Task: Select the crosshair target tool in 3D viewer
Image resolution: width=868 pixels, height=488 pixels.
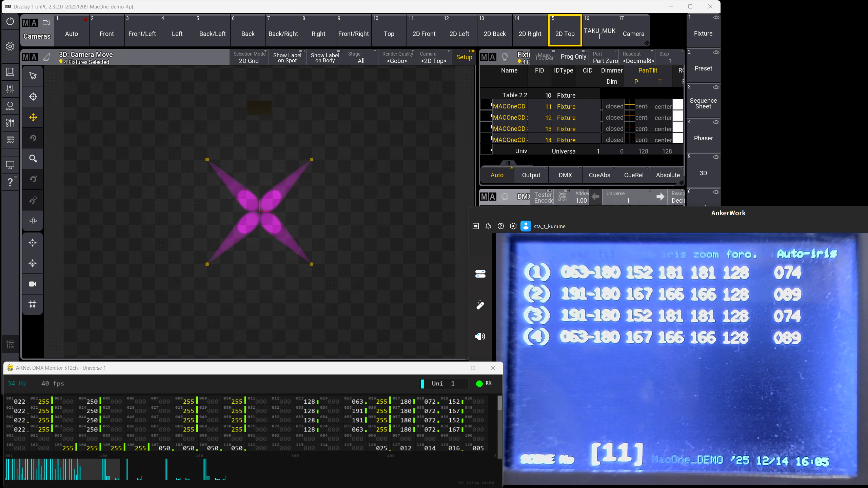Action: (x=33, y=97)
